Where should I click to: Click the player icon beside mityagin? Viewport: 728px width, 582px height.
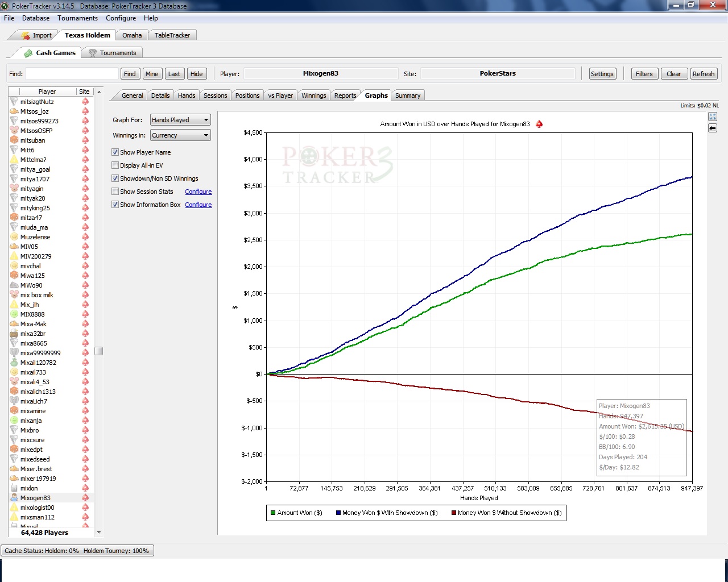tap(14, 189)
